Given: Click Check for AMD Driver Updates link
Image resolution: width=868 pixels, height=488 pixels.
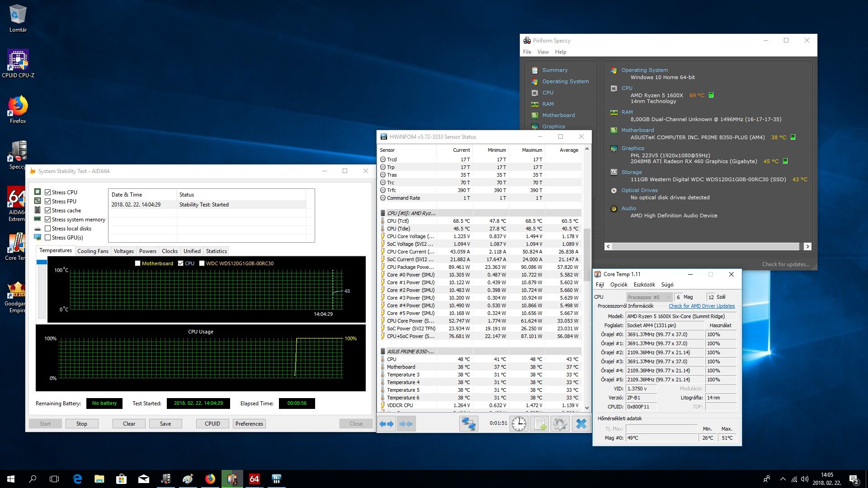Looking at the screenshot, I should coord(702,306).
